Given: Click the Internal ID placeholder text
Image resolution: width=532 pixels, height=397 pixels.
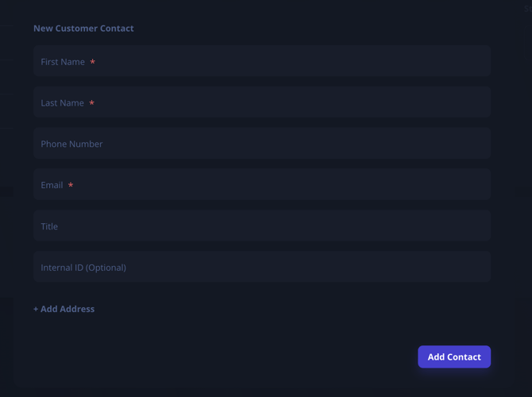Looking at the screenshot, I should coord(83,268).
